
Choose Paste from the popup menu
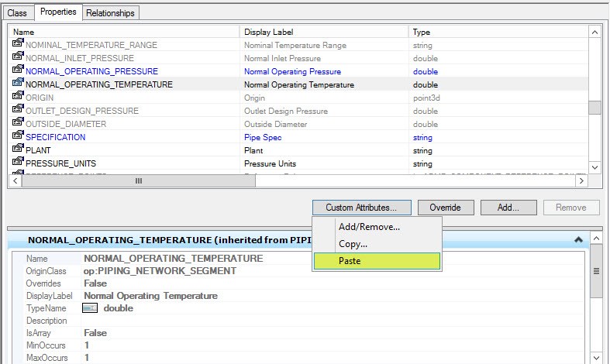(x=377, y=261)
